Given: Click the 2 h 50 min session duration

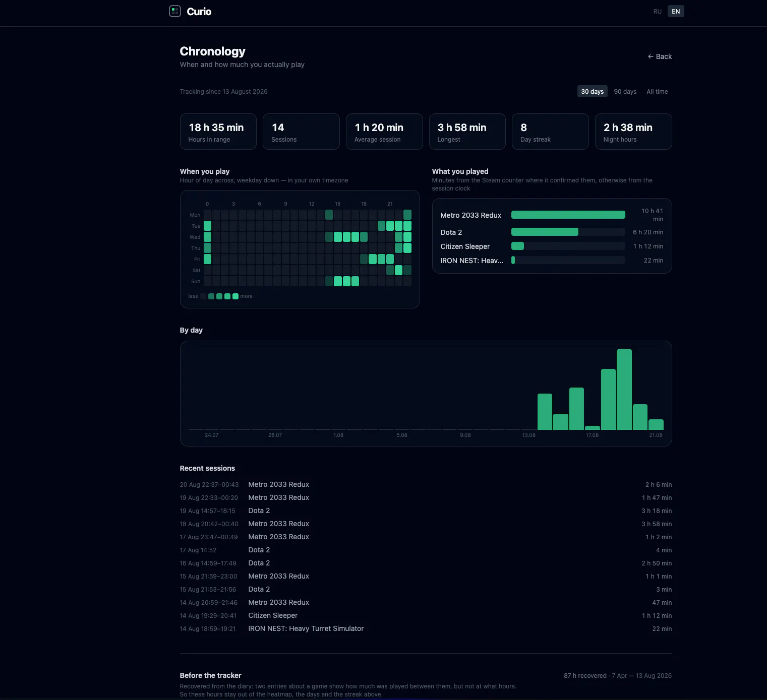Looking at the screenshot, I should point(657,563).
